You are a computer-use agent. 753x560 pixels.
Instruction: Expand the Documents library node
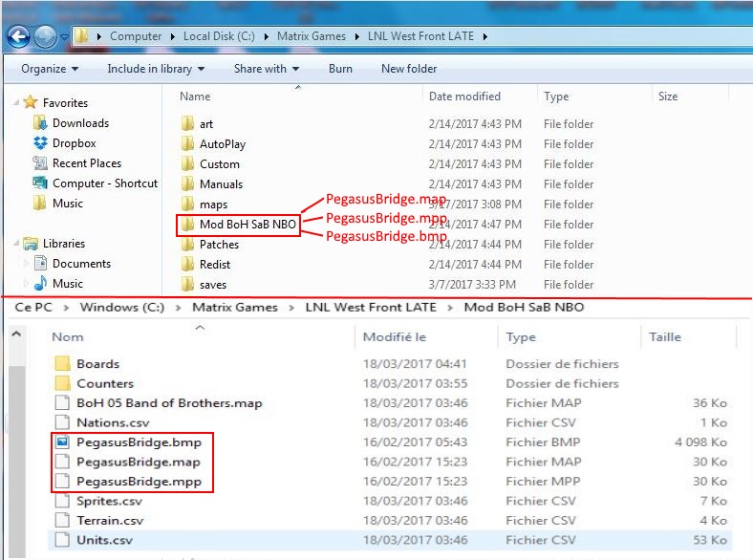point(26,263)
